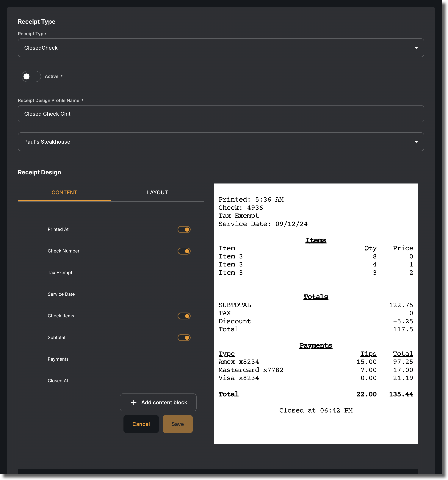Select the Payments content row
This screenshot has height=480, width=448.
coord(58,359)
